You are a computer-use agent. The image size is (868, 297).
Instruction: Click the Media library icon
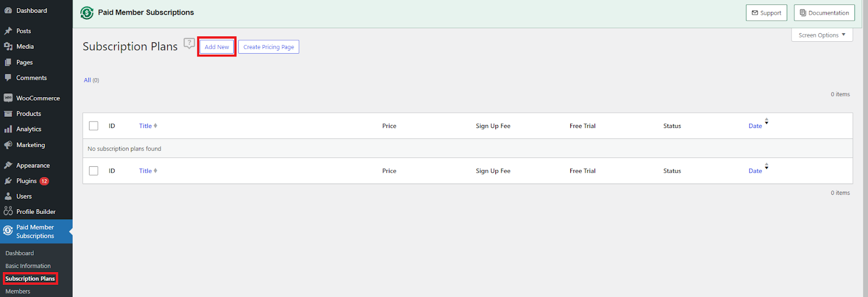point(8,47)
